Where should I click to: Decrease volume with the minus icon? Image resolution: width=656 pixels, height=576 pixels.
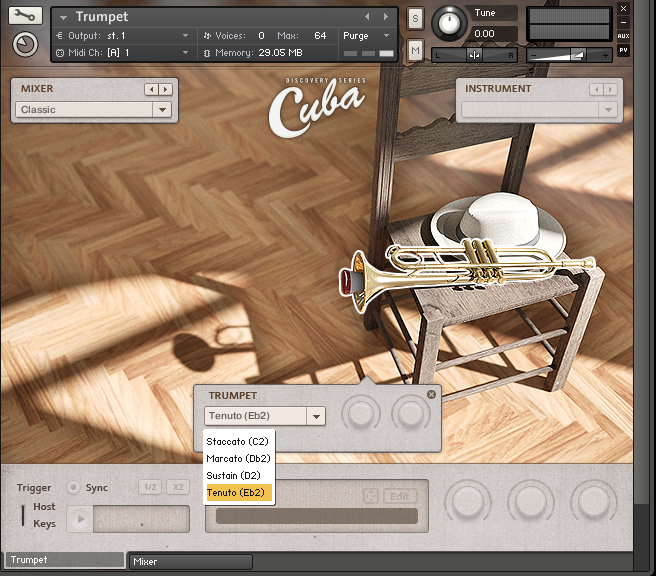tap(533, 55)
